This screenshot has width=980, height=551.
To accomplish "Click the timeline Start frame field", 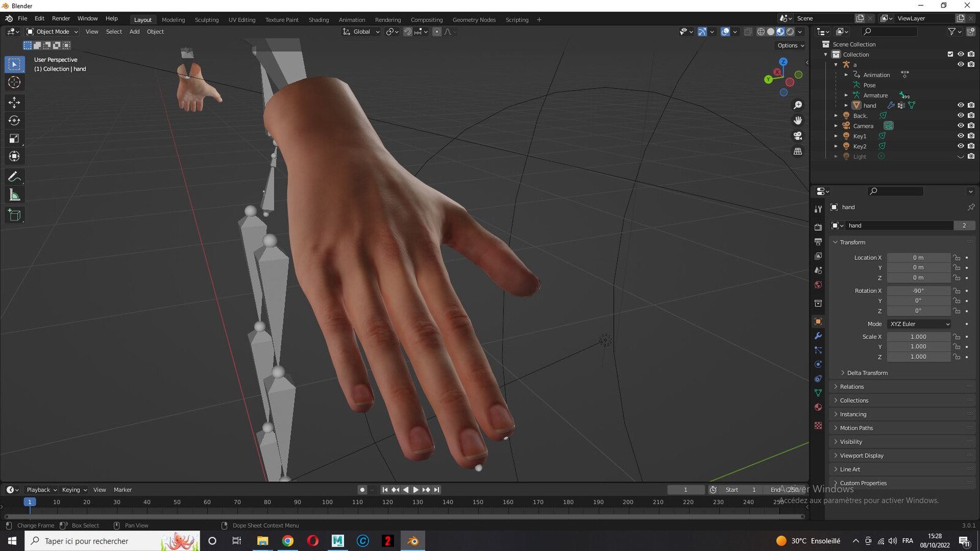I will [742, 490].
